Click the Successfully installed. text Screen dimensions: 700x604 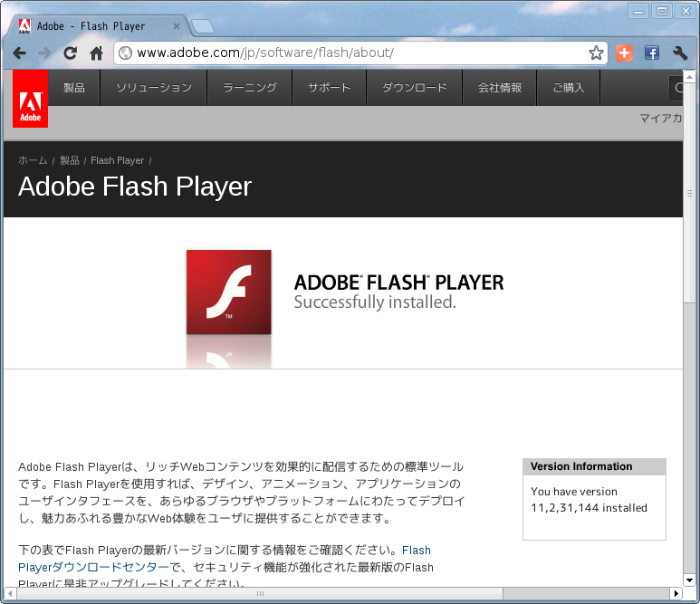coord(375,302)
